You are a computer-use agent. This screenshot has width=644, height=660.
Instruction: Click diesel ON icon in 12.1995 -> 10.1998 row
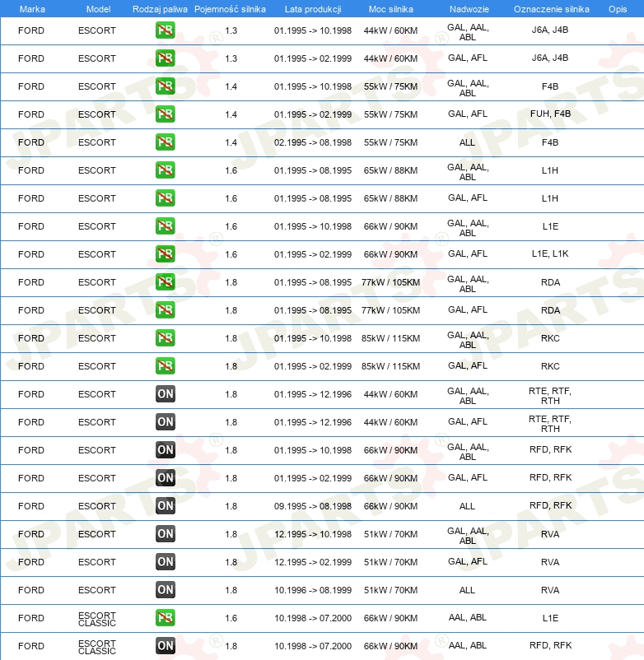coord(165,534)
